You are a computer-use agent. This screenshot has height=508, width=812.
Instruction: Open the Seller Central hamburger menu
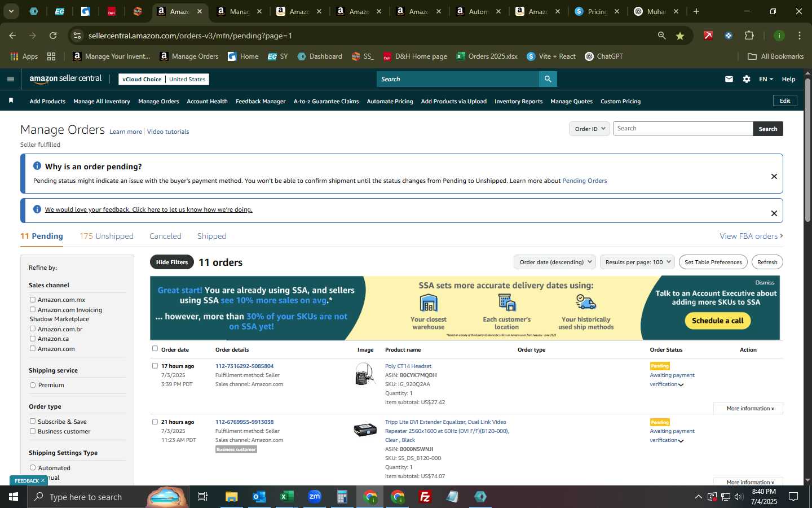click(10, 79)
